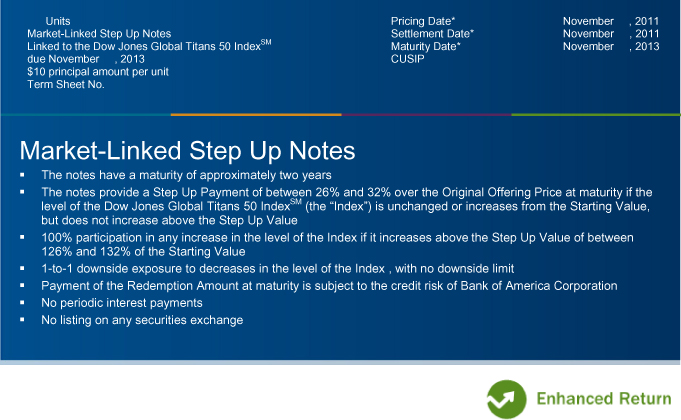Click the bullet about approximately two years maturity
Screen dimensions: 681x420
click(186, 175)
